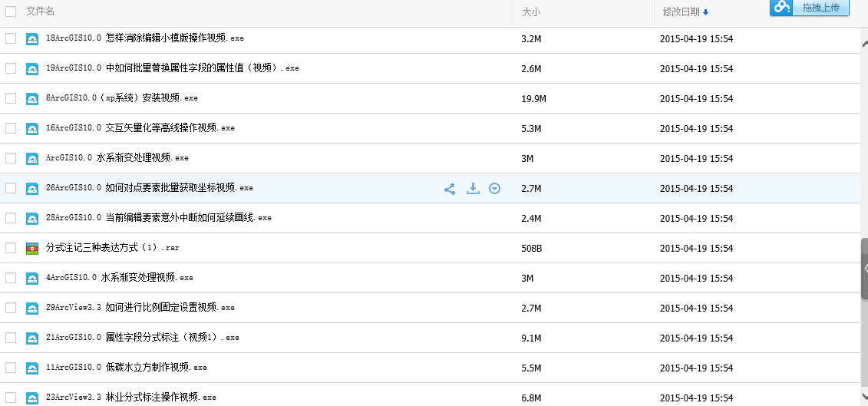Open file ArcGIS10.0 水系渐变处理视频.exe
This screenshot has width=868, height=406.
(x=117, y=158)
